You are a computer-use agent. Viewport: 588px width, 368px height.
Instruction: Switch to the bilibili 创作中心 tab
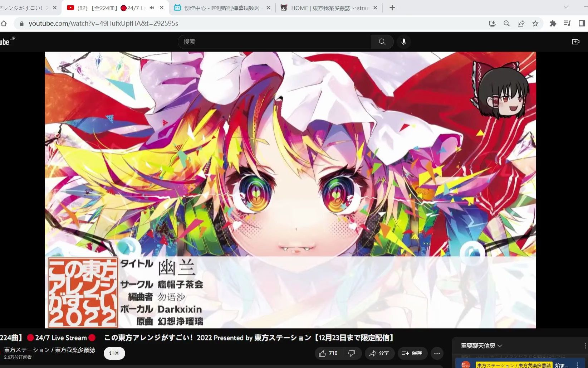(x=222, y=8)
